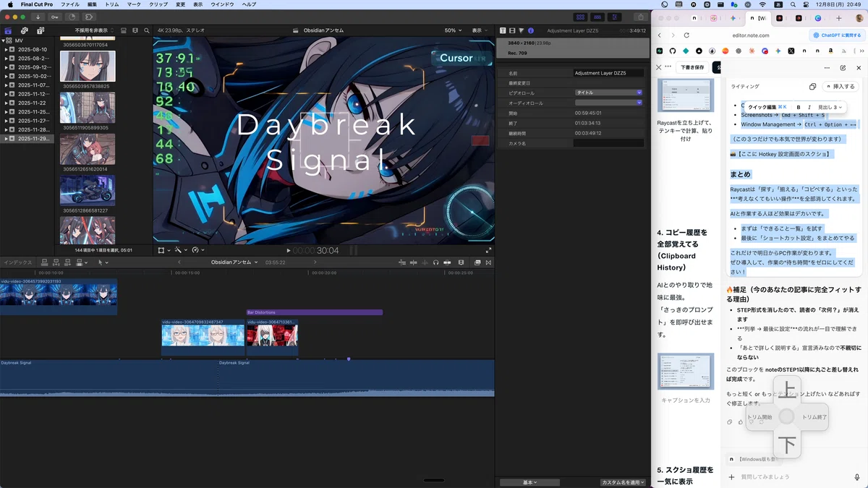Open 見出し 3 heading dropdown
This screenshot has height=488, width=868.
[830, 107]
